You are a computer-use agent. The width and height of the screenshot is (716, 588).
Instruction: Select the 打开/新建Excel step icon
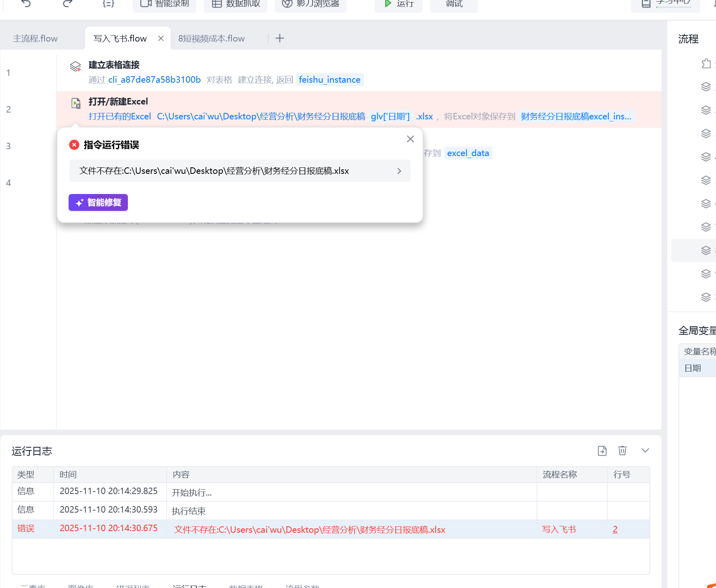click(x=76, y=103)
